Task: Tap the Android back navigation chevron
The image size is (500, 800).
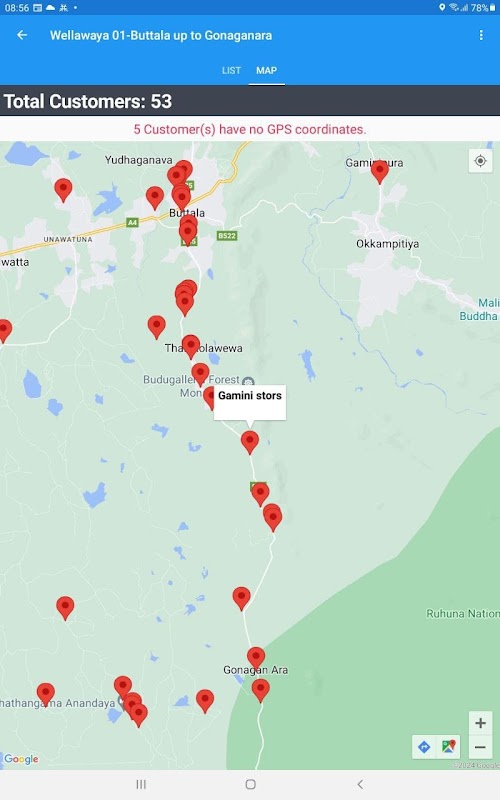Action: (x=360, y=784)
